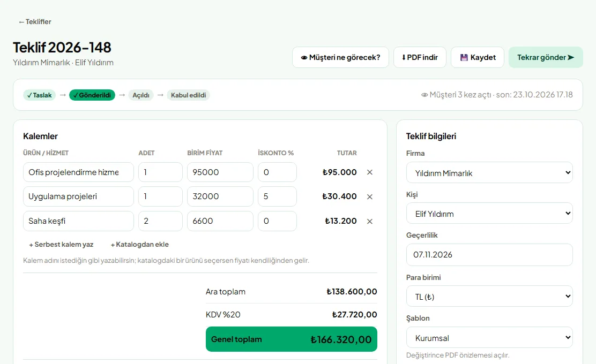Edit quantity for Saha keşfi row

click(x=160, y=221)
